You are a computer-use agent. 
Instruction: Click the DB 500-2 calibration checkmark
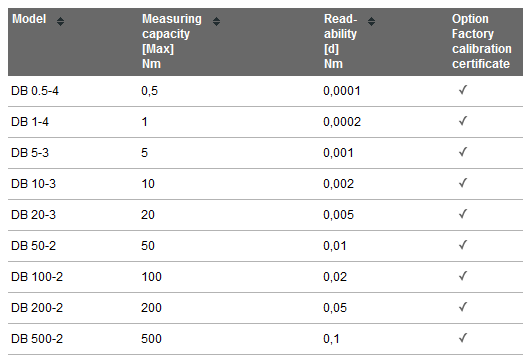463,338
